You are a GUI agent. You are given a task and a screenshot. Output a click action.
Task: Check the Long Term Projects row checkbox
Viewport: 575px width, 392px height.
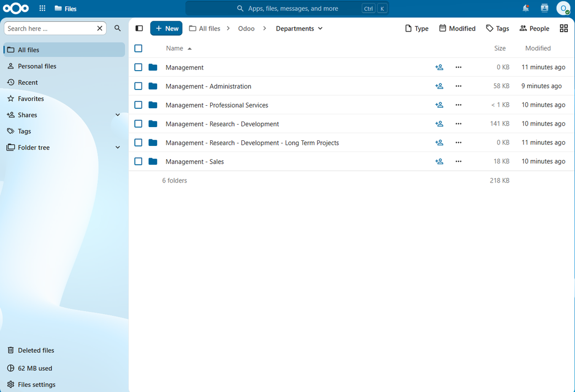138,142
